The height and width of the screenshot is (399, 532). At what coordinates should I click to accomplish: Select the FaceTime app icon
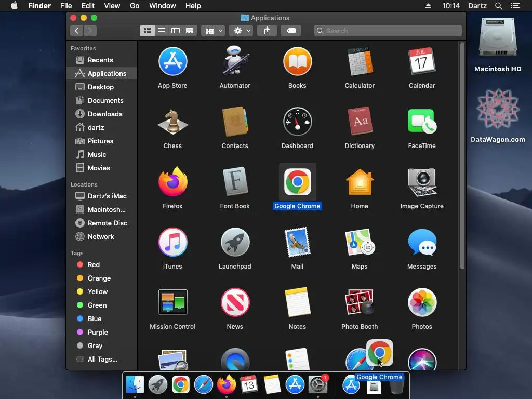click(x=422, y=122)
